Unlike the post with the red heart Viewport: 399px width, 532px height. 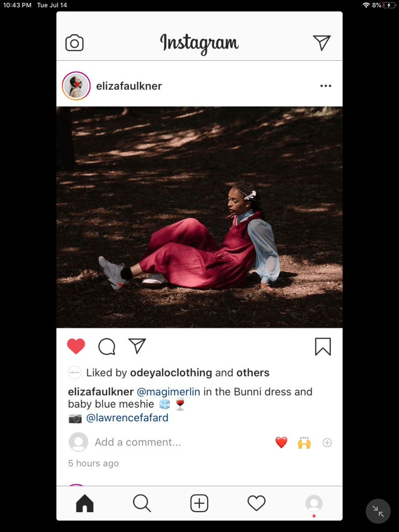click(76, 347)
